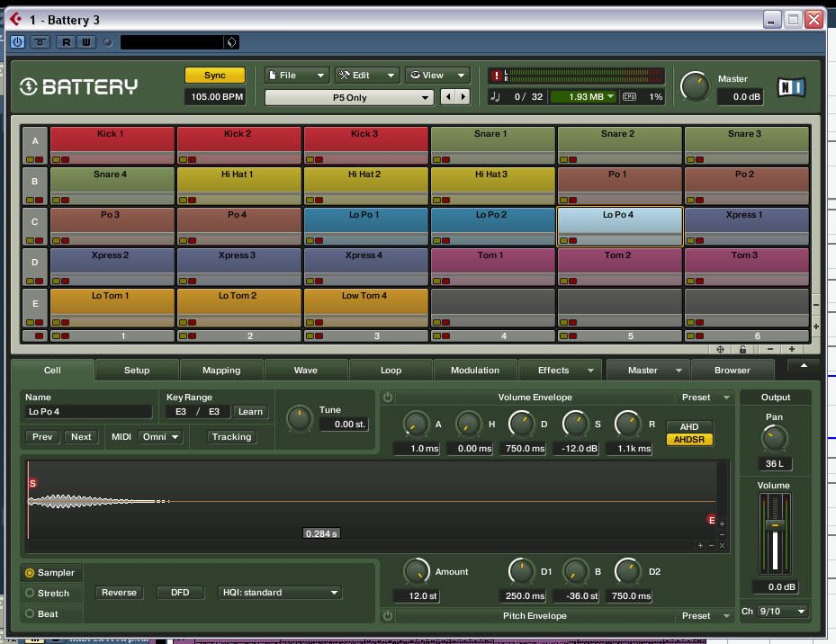Open the HQI: standard quality dropdown
836x644 pixels.
(x=281, y=593)
